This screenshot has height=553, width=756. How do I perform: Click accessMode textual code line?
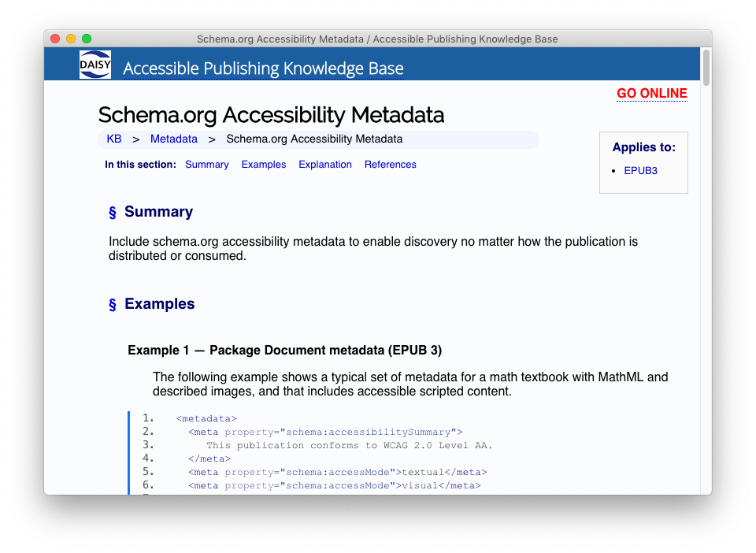pos(338,472)
